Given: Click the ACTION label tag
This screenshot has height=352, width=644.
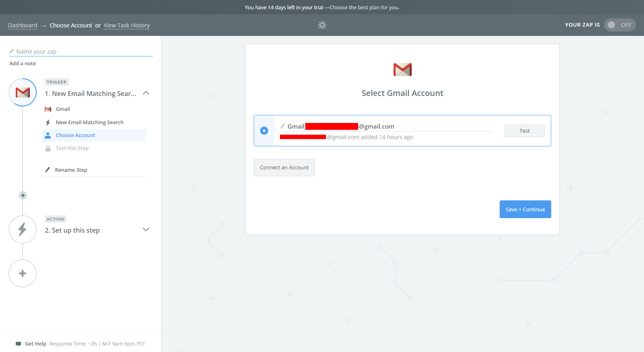Looking at the screenshot, I should click(x=55, y=219).
